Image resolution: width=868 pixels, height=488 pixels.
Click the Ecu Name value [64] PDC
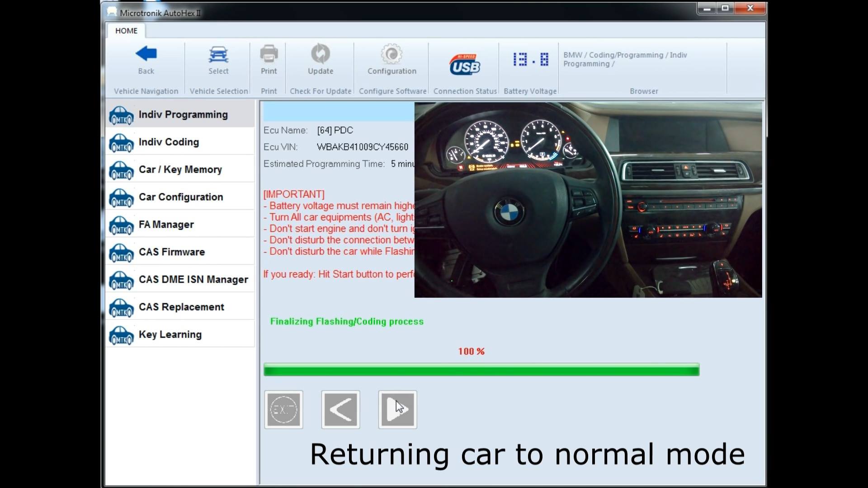[335, 130]
